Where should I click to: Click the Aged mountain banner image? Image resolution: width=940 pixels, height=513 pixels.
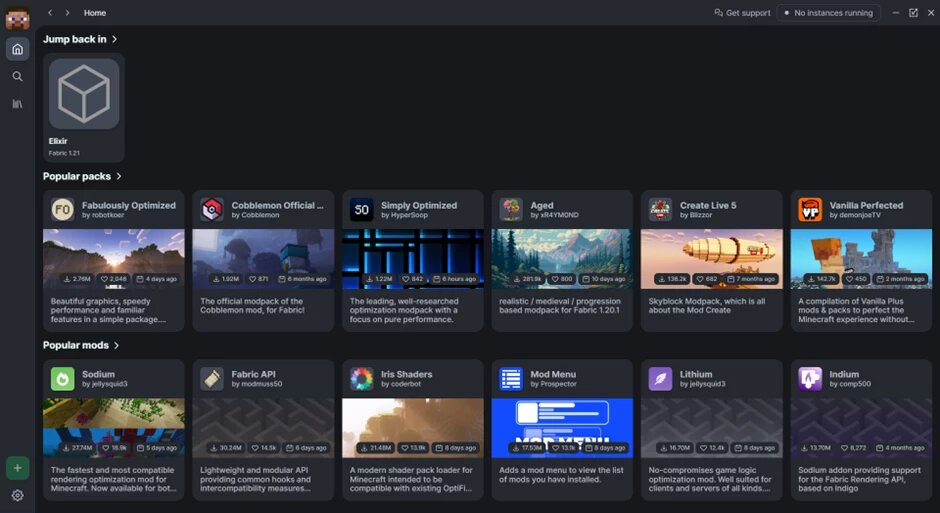tap(562, 259)
